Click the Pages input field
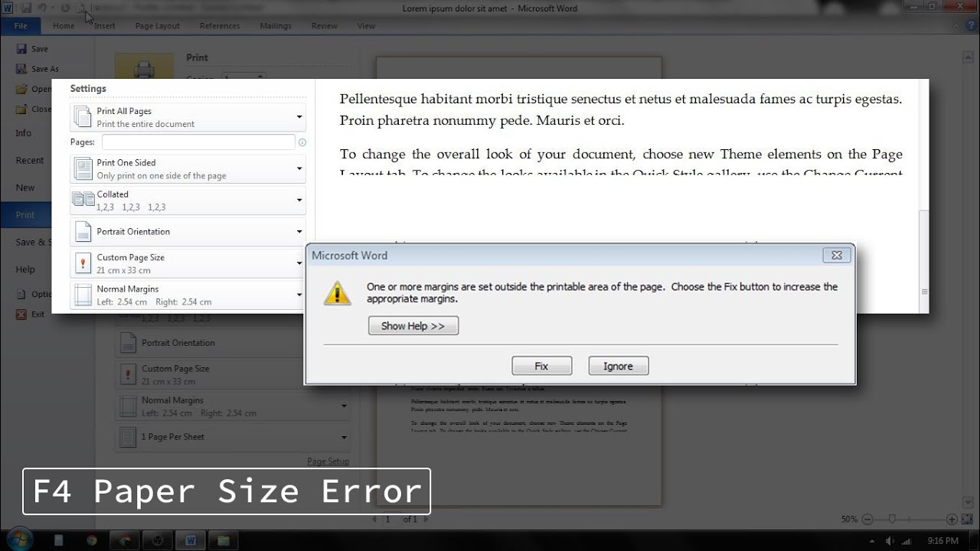Viewport: 980px width, 551px height. [x=198, y=142]
